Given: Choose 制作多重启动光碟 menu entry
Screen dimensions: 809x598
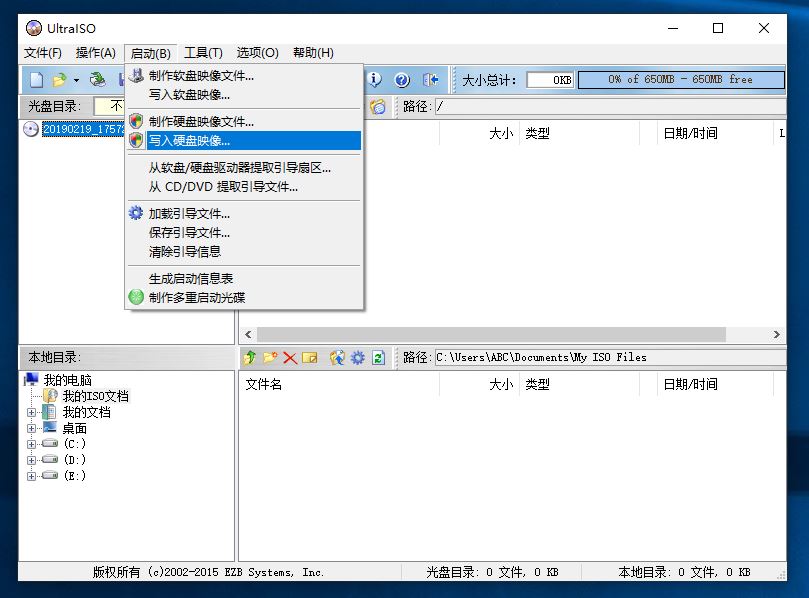Looking at the screenshot, I should (x=245, y=297).
